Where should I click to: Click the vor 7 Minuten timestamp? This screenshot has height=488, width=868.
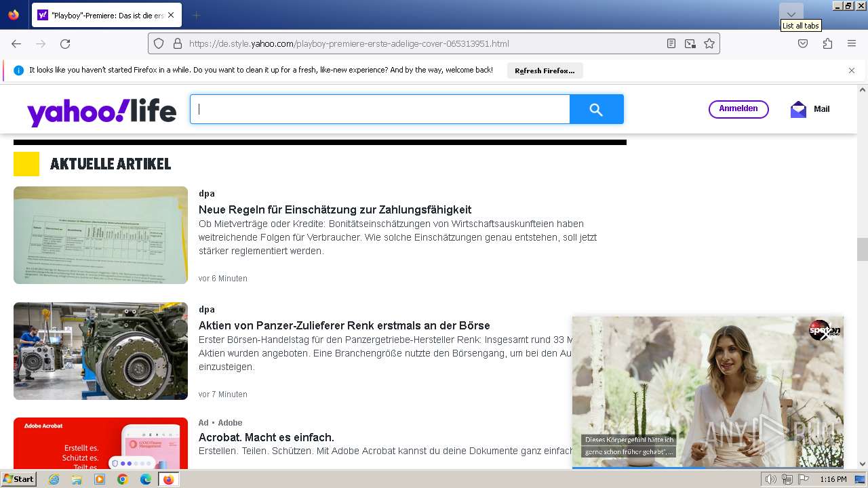pos(223,394)
